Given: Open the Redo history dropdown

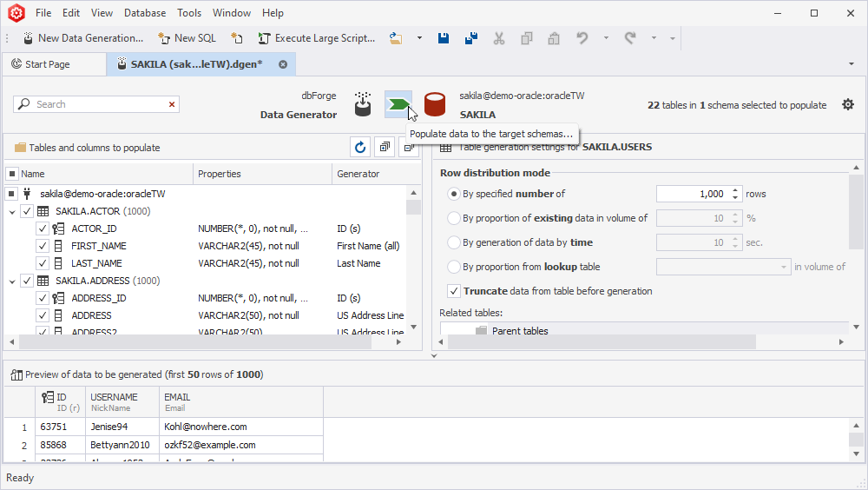Looking at the screenshot, I should [x=654, y=38].
